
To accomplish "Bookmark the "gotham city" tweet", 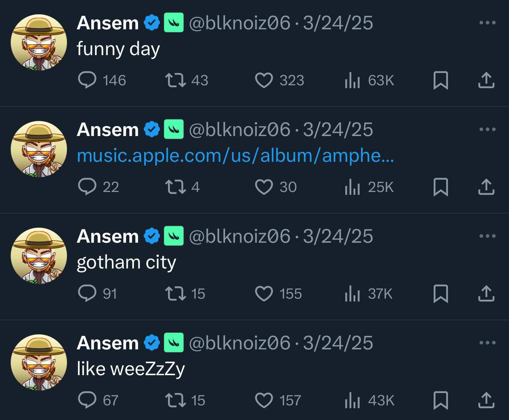I will [440, 293].
